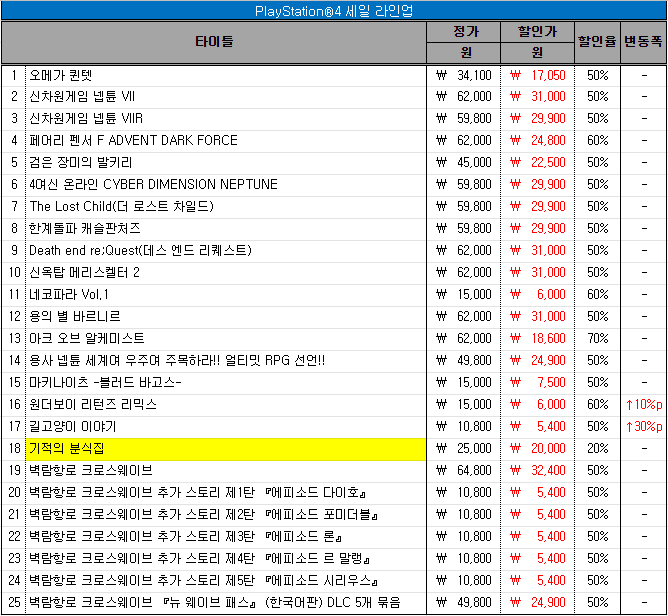This screenshot has width=668, height=616.
Task: Click the yellow highlighted '기적의 분식집' cell
Action: tap(226, 449)
